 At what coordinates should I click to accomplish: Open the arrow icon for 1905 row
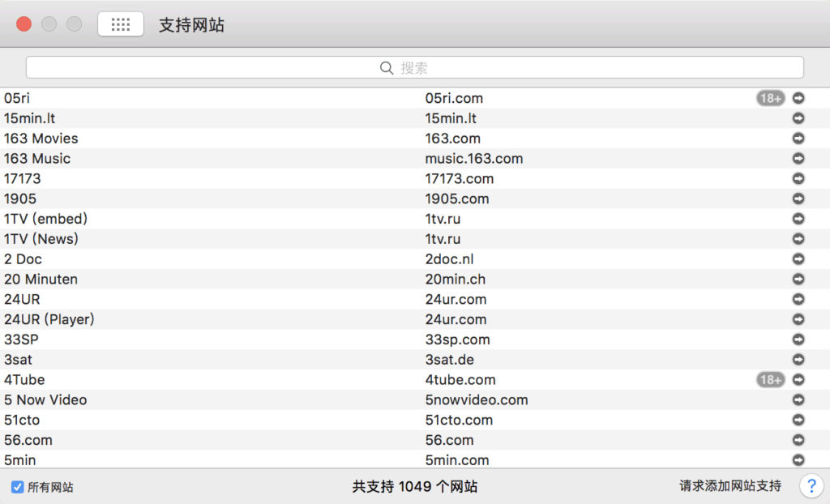tap(798, 199)
